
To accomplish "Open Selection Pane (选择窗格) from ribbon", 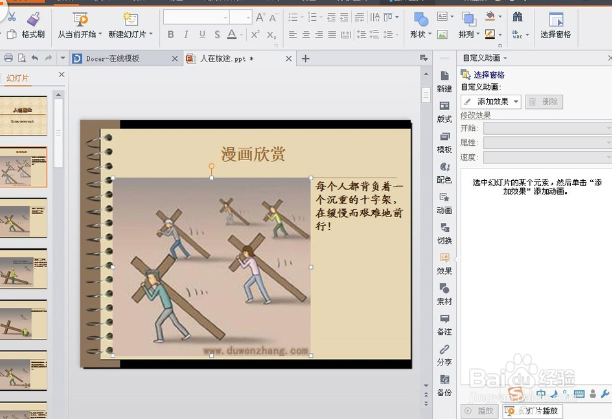I will point(555,25).
